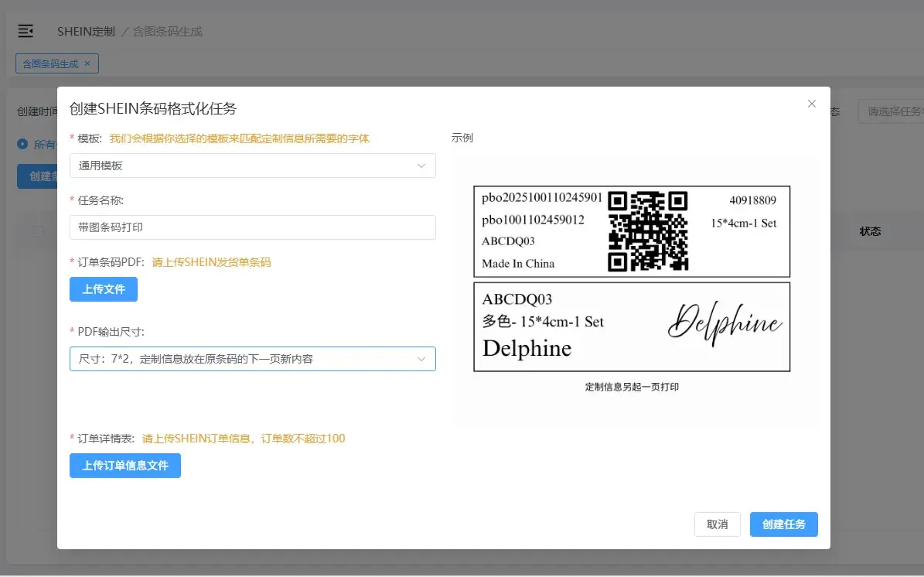Click the dialog title 创建SHEIN条码格式化任务

click(x=152, y=108)
